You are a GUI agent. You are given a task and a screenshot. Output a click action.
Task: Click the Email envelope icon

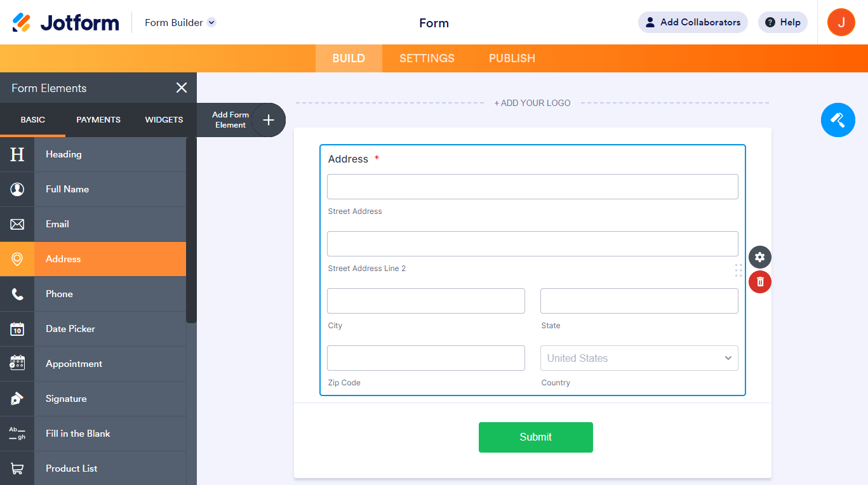[17, 224]
